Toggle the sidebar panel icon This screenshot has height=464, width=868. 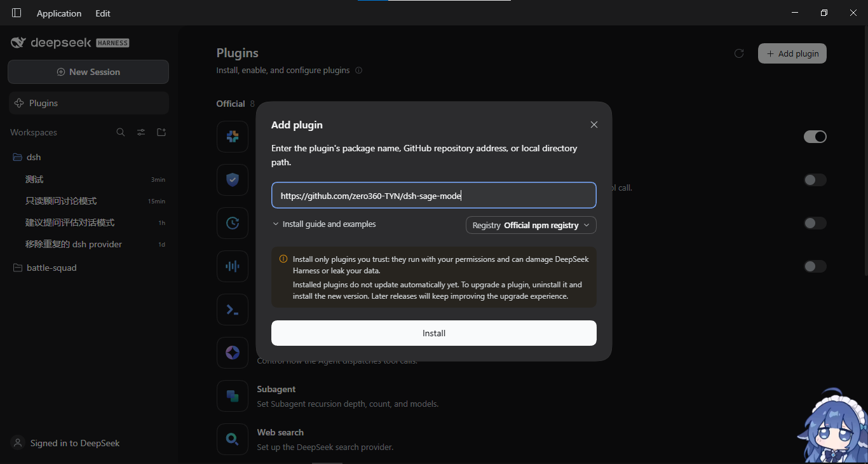17,13
